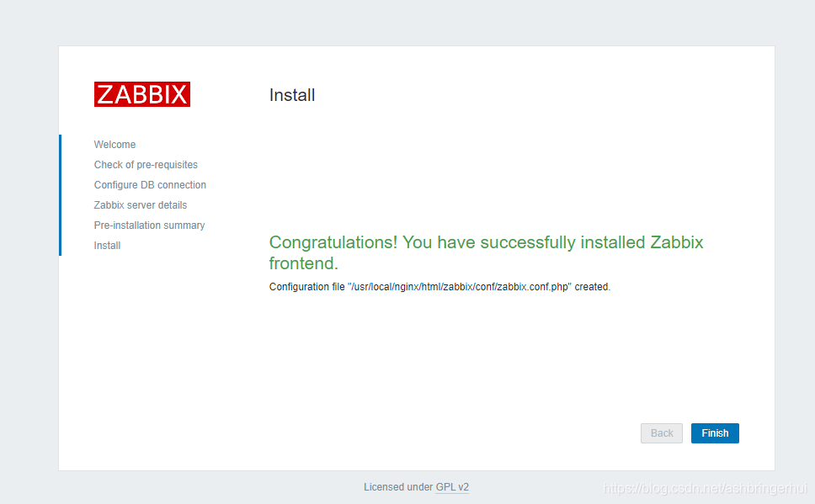This screenshot has width=815, height=504.
Task: Click the 'Licensed under' footer text
Action: [x=398, y=487]
